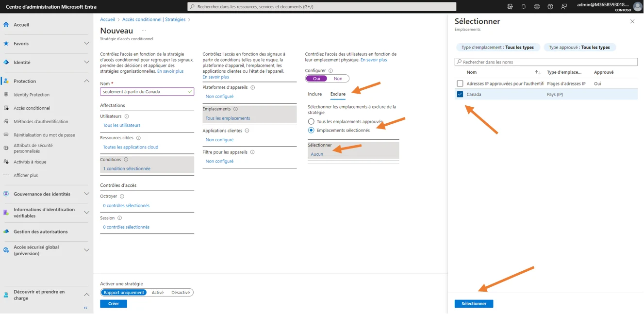The width and height of the screenshot is (644, 314).
Task: Click the Sélectionner button
Action: [474, 304]
